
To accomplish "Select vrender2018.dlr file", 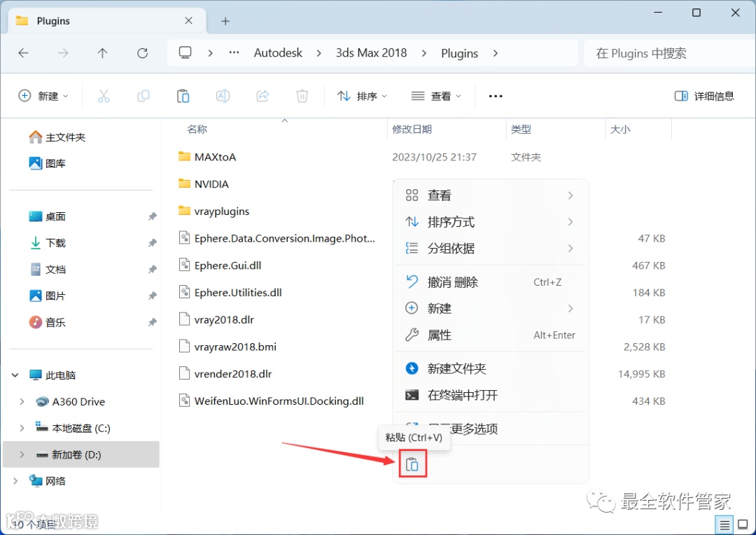I will [233, 373].
